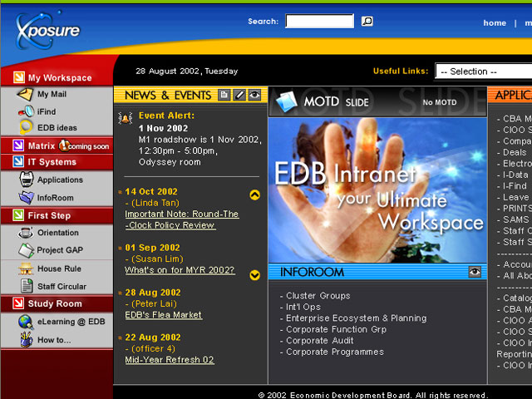Collapse news list with yellow up chevron
This screenshot has width=532, height=399.
(x=255, y=195)
